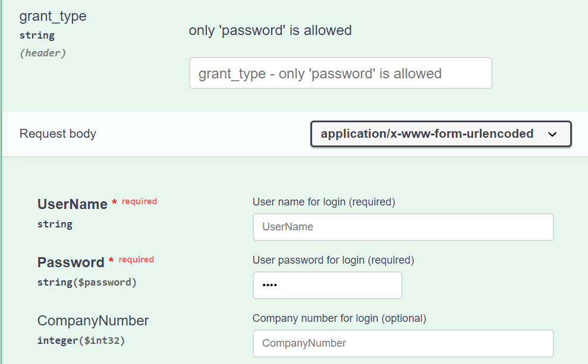The width and height of the screenshot is (588, 364).
Task: Click the Password input field
Action: (327, 285)
